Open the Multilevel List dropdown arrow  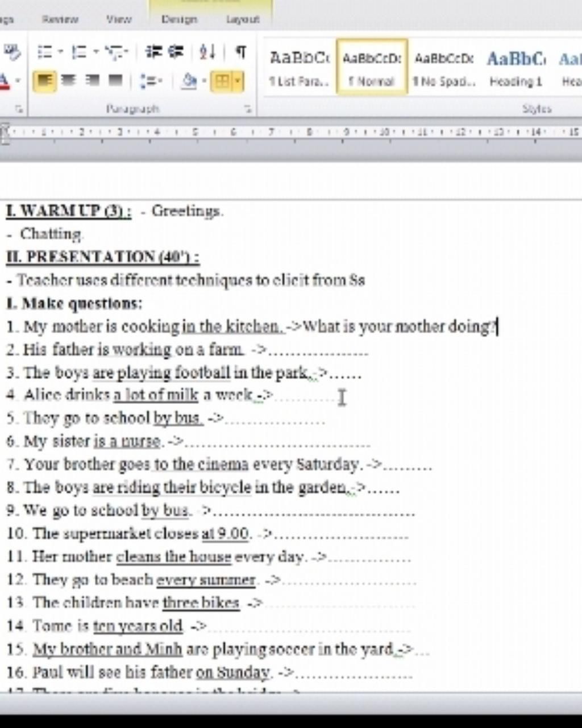[x=126, y=53]
